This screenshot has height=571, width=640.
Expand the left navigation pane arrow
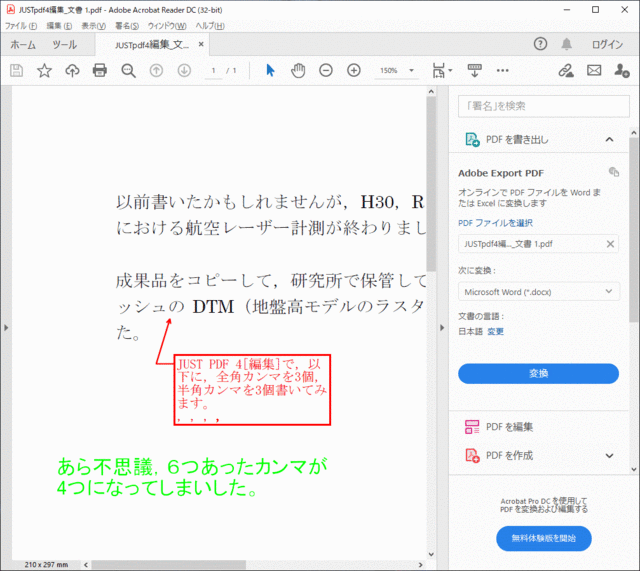pyautogui.click(x=6, y=328)
